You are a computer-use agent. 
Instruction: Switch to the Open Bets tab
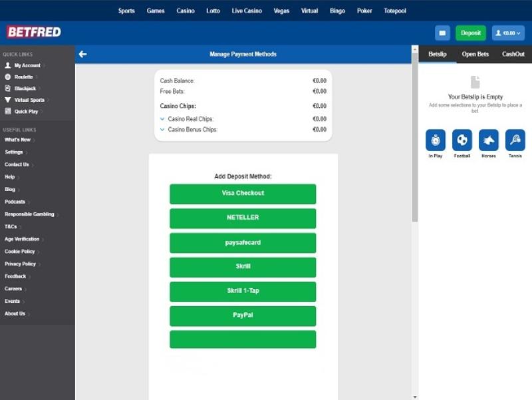tap(475, 54)
